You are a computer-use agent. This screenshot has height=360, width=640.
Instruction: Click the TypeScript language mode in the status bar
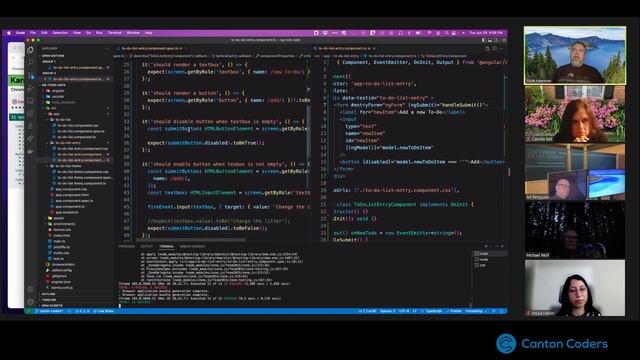click(432, 311)
